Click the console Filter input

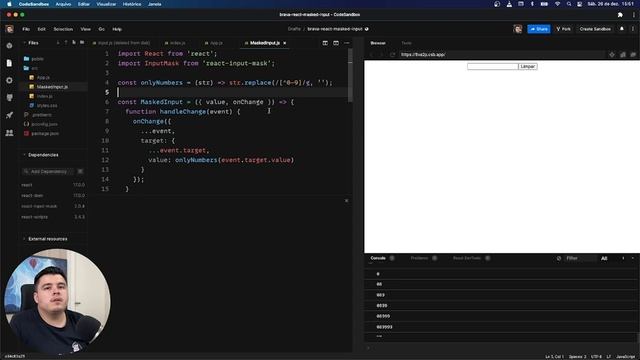tap(580, 258)
